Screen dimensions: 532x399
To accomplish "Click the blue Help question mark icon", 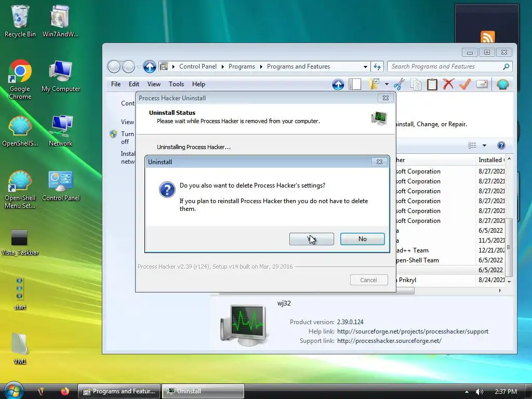I will click(x=501, y=145).
